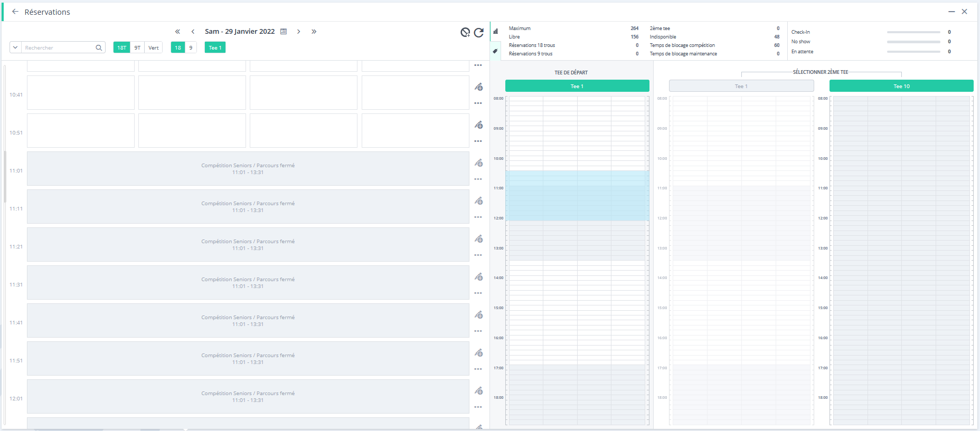Click the add-reservation icon for 11:41
Image resolution: width=980 pixels, height=431 pixels.
tap(478, 315)
